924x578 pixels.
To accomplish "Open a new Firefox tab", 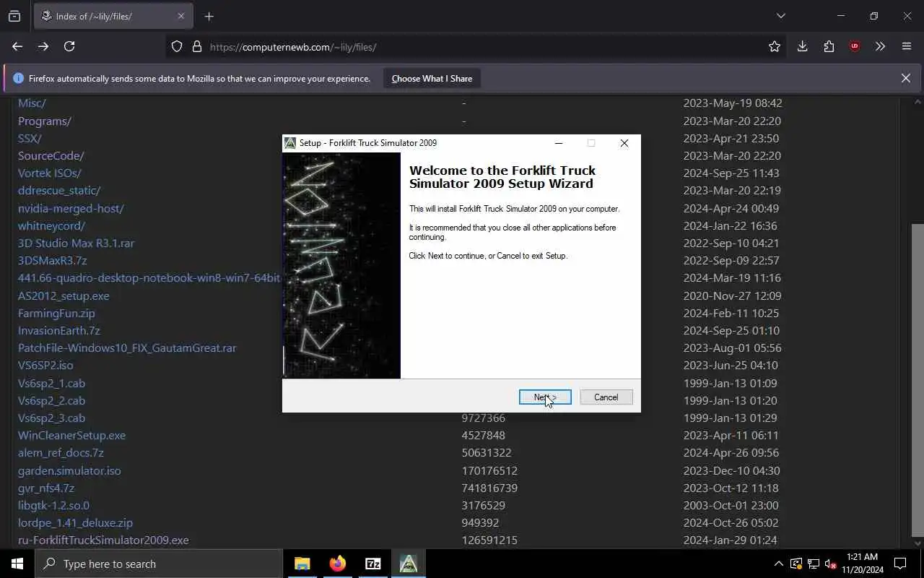I will [x=209, y=16].
